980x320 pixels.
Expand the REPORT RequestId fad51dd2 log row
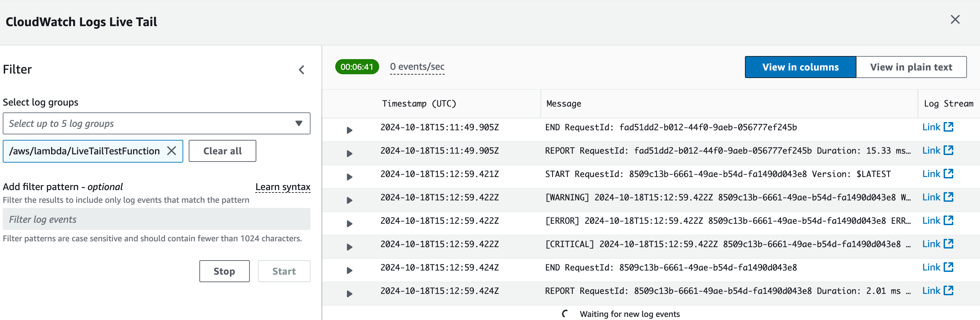[x=349, y=153]
